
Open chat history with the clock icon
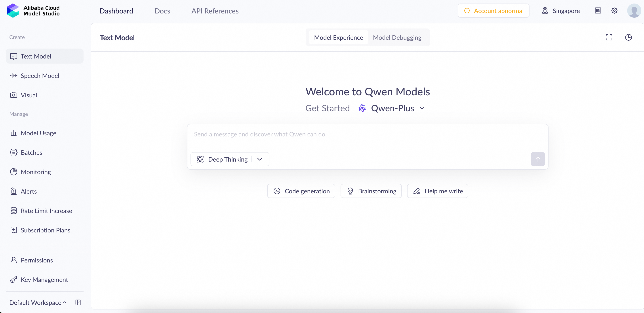click(x=629, y=38)
